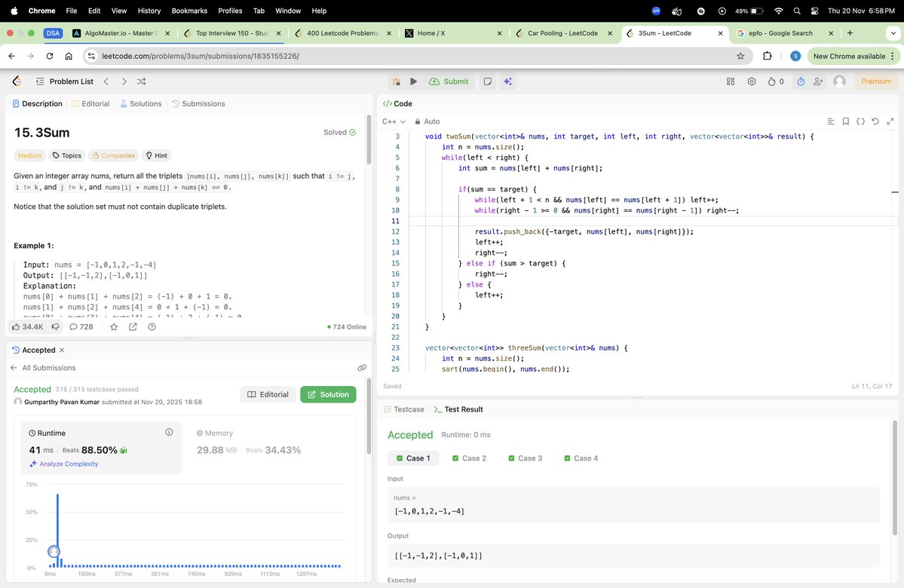
Task: Open the Bookmarks menu in menu bar
Action: click(189, 11)
